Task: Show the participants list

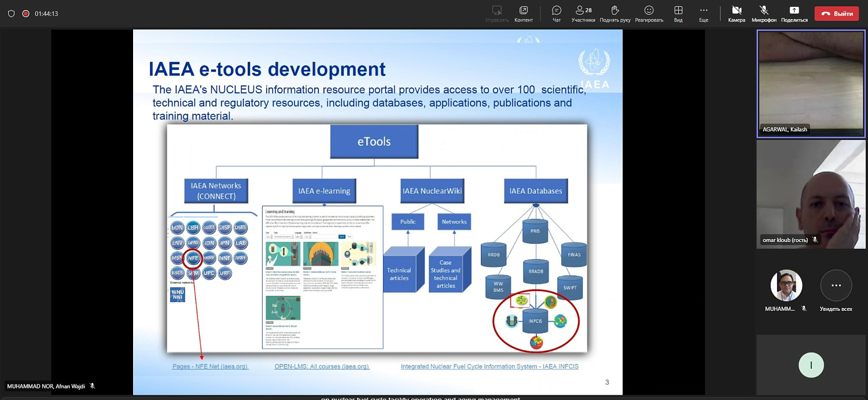Action: 583,13
